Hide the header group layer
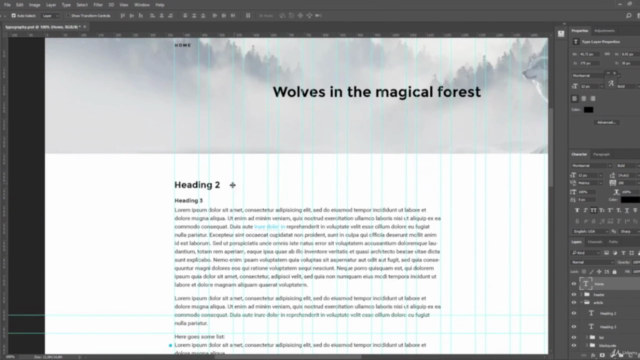 pos(573,294)
